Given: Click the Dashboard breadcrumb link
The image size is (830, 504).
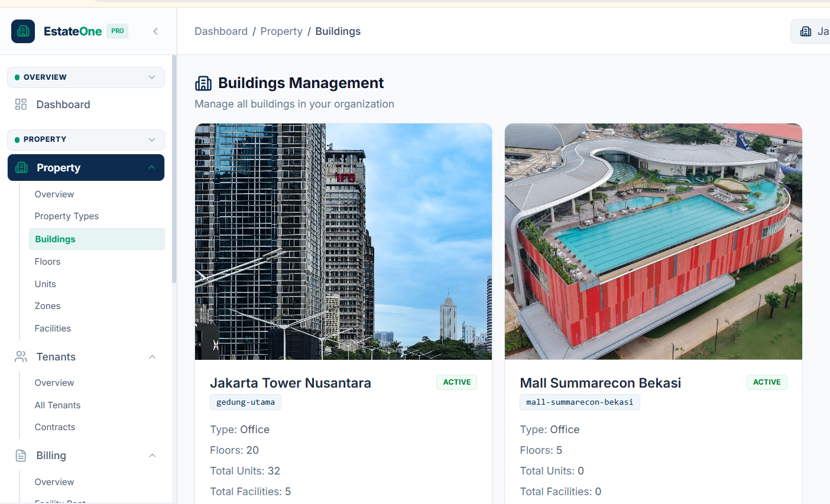Looking at the screenshot, I should click(221, 31).
